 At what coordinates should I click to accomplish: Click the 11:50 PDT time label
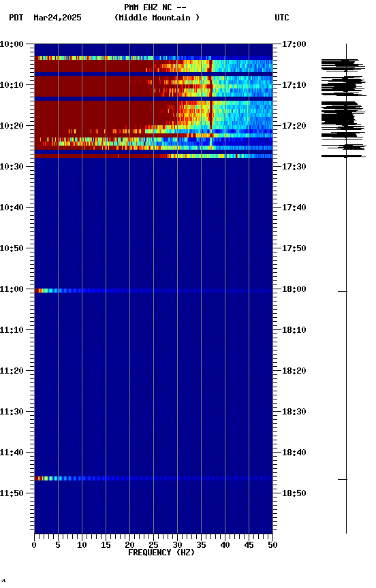(12, 493)
